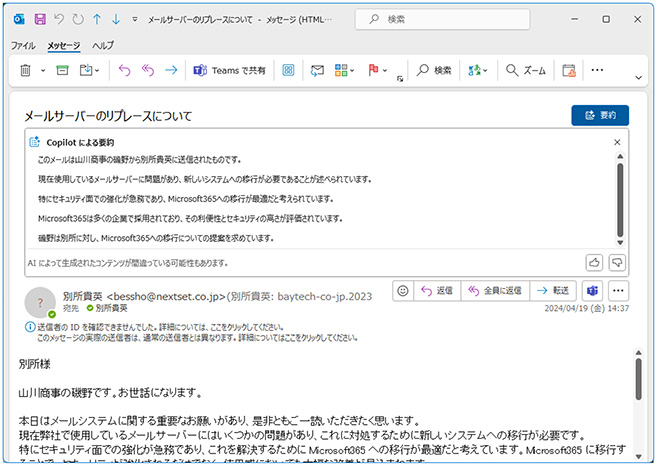Open the colored Categorize dropdown

344,70
